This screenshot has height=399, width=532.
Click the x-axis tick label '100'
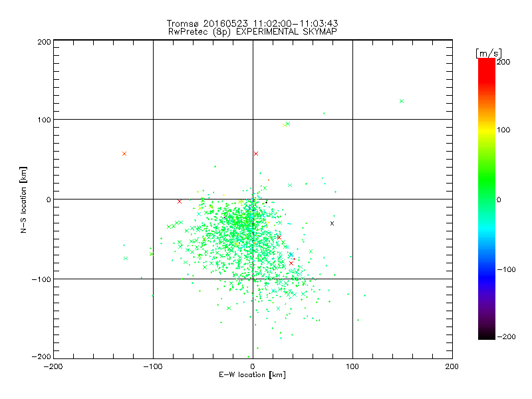point(352,366)
